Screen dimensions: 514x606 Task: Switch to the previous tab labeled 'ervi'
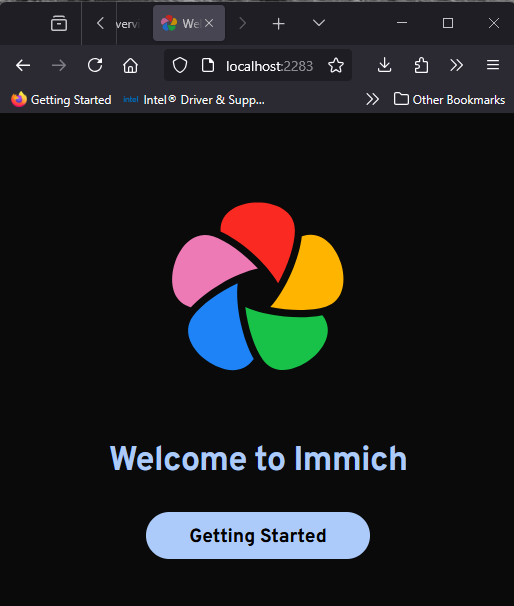pyautogui.click(x=128, y=24)
